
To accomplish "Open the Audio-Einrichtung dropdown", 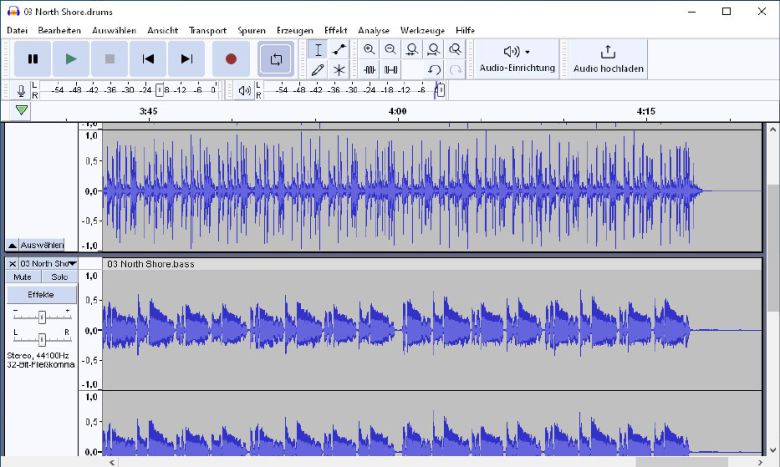I will (x=516, y=58).
